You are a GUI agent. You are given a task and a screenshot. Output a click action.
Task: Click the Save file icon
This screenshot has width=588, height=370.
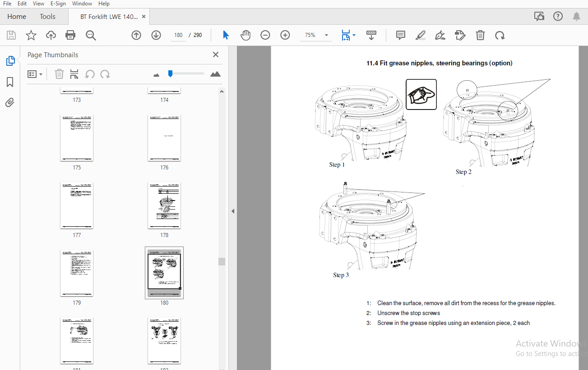(11, 35)
